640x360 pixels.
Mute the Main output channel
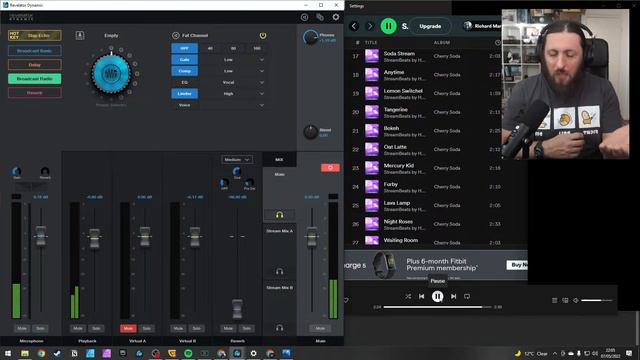[320, 328]
